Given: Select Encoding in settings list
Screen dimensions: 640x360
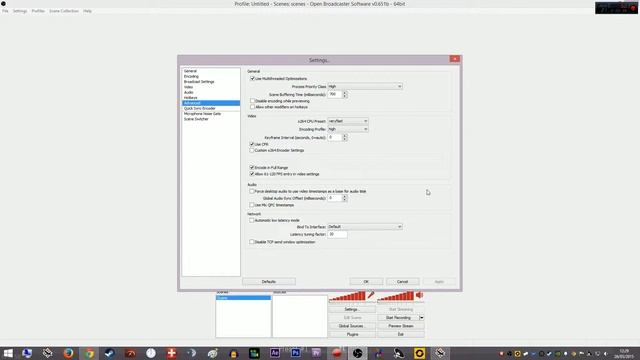Looking at the screenshot, I should [x=211, y=76].
